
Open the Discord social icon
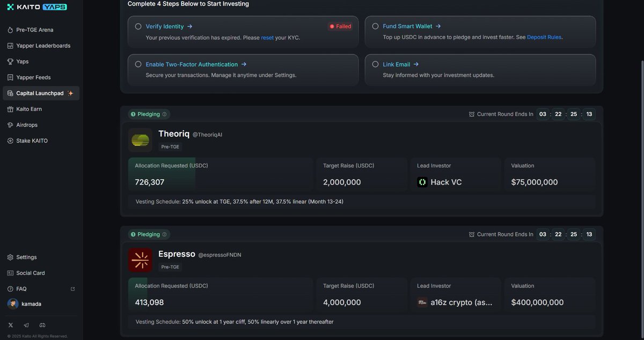(42, 325)
